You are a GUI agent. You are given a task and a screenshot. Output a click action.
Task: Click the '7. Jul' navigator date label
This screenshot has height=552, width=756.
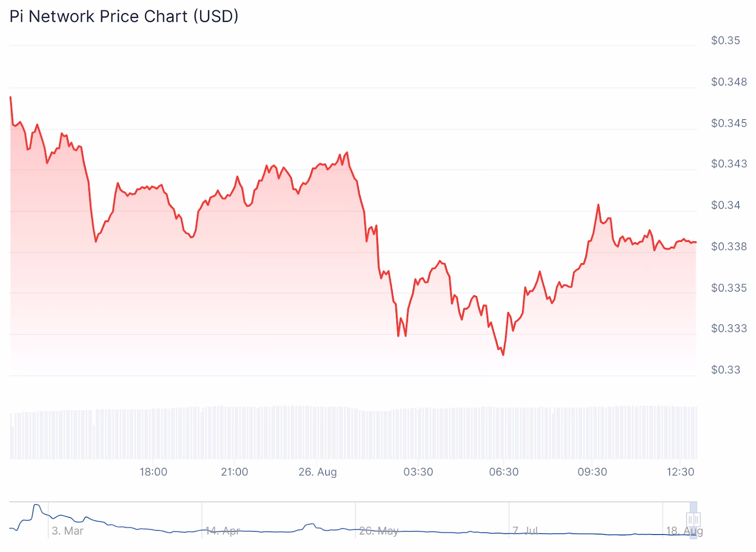[525, 531]
